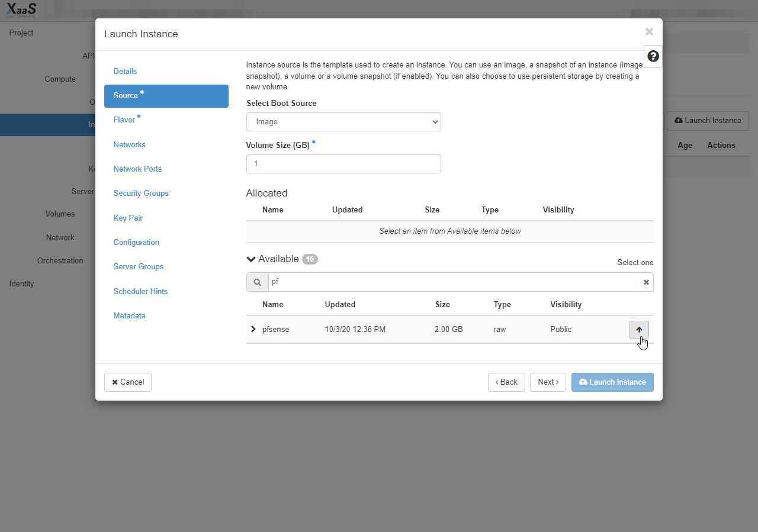Allocate the pfsense image with up arrow
Viewport: 758px width, 532px height.
pyautogui.click(x=639, y=330)
